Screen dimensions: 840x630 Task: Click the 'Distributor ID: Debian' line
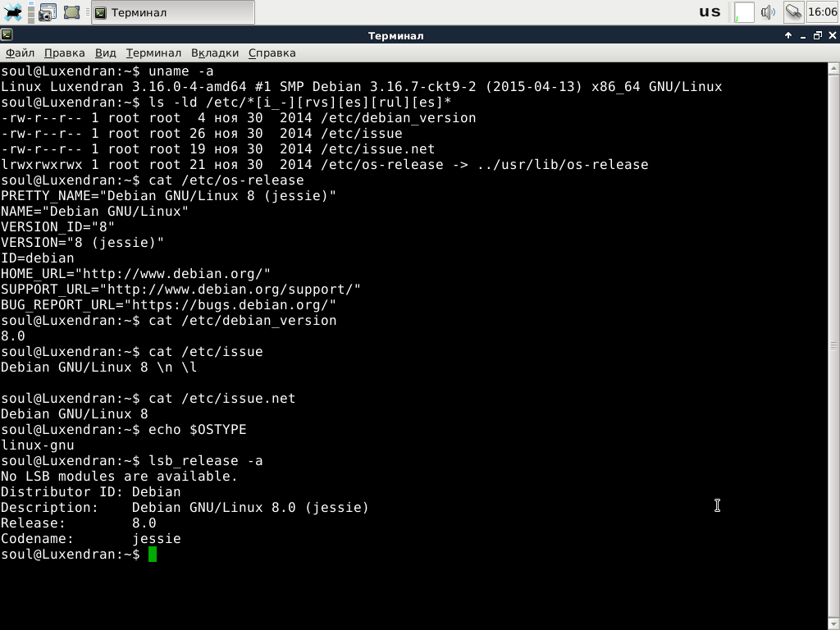tap(90, 492)
